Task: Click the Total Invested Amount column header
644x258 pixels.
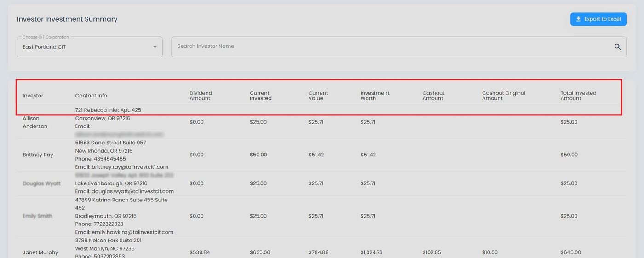Action: [x=578, y=96]
